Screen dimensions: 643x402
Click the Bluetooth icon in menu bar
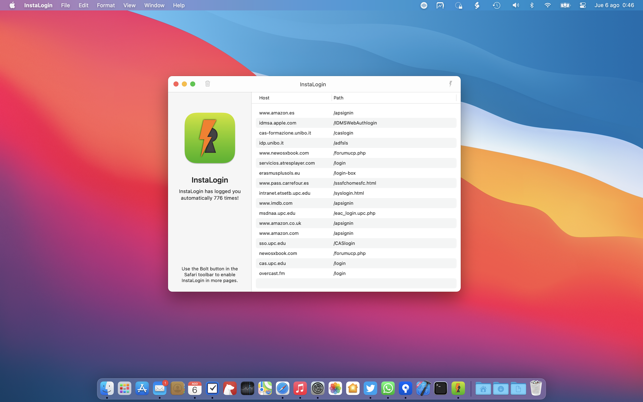[532, 5]
